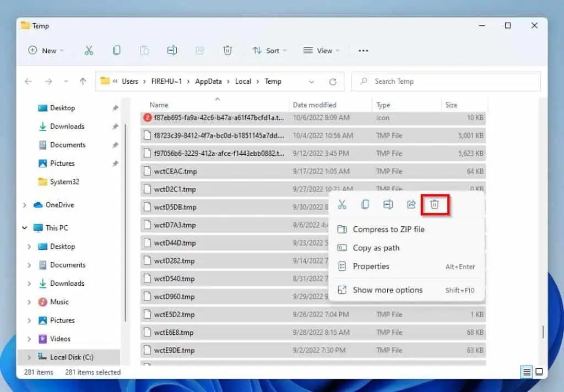Switch to large thumbnails view in status bar
Screen dimensions: 564x392
pyautogui.click(x=539, y=372)
